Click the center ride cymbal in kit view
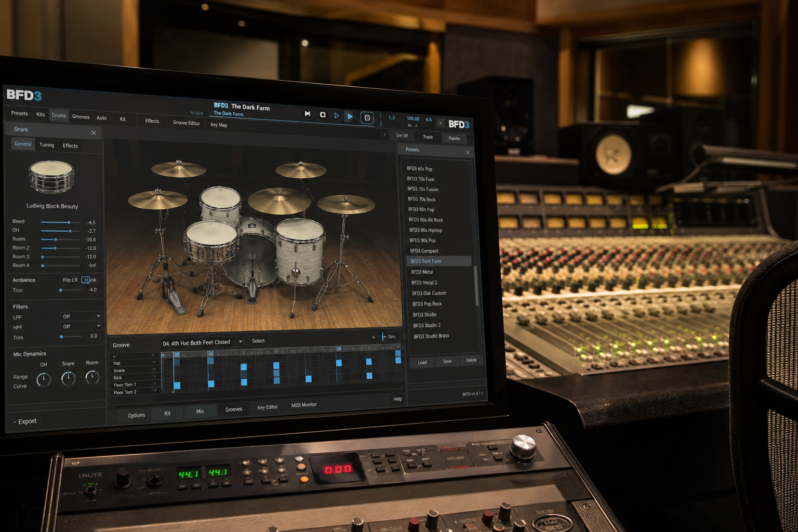This screenshot has width=798, height=532. pos(279,201)
